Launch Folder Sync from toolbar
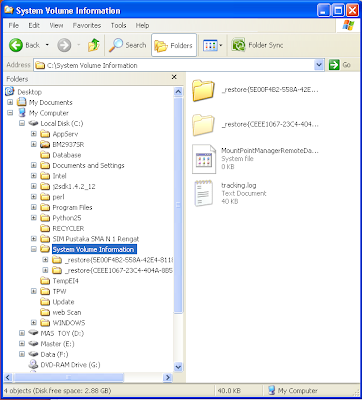This screenshot has height=400, width=362. coord(257,45)
